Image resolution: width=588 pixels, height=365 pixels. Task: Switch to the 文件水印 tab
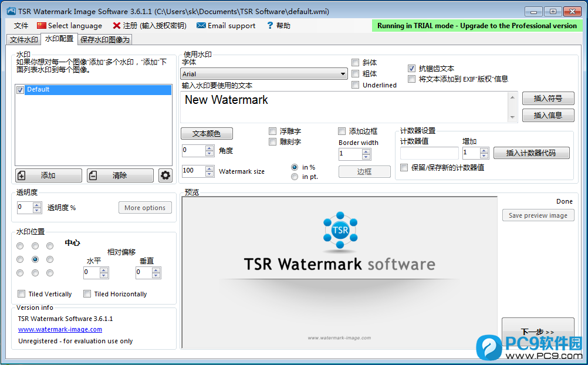pyautogui.click(x=23, y=40)
